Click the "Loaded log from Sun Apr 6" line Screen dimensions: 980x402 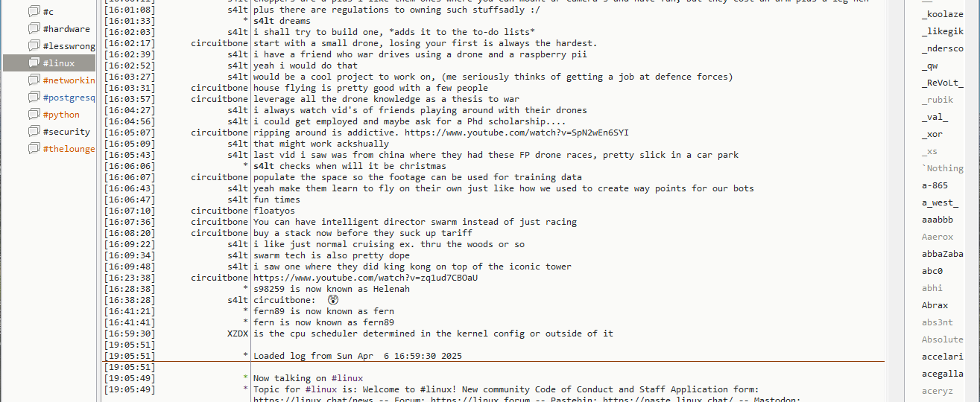pyautogui.click(x=357, y=356)
